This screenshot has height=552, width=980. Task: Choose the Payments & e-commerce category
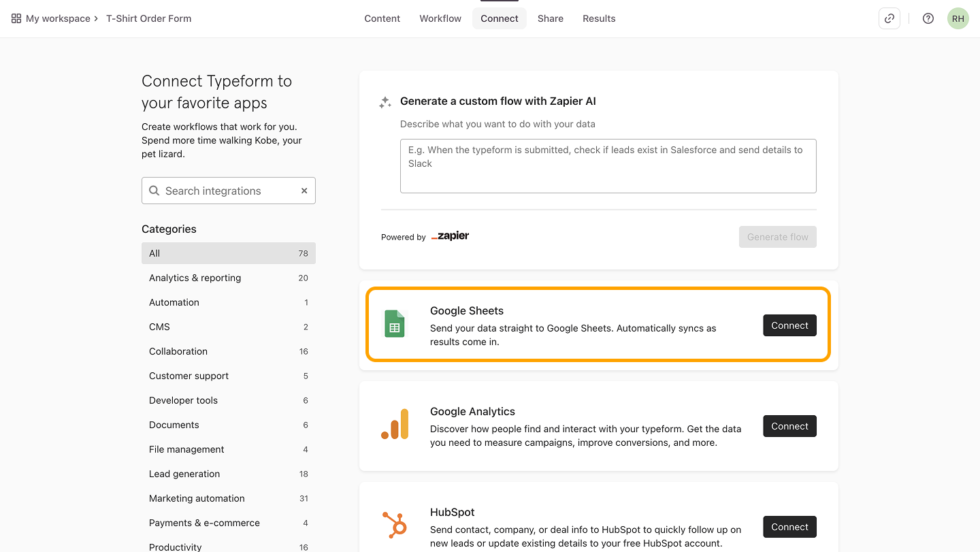(x=229, y=523)
